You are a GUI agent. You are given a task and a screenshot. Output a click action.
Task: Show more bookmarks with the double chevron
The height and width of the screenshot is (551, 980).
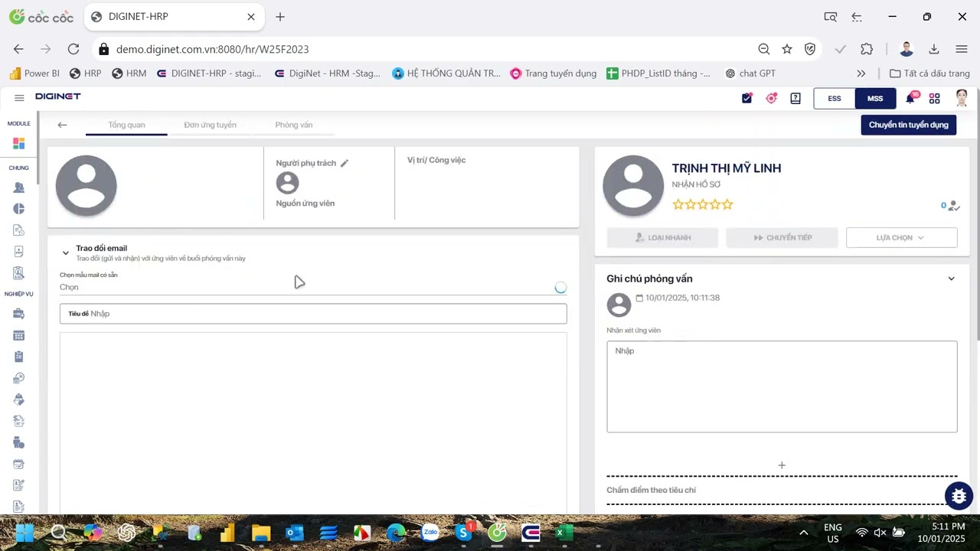point(861,73)
